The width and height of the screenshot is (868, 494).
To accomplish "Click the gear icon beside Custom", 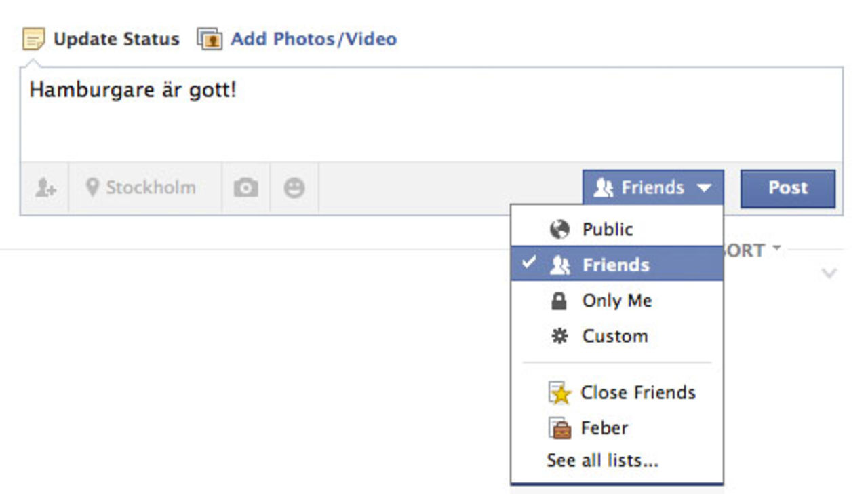I will (x=559, y=336).
